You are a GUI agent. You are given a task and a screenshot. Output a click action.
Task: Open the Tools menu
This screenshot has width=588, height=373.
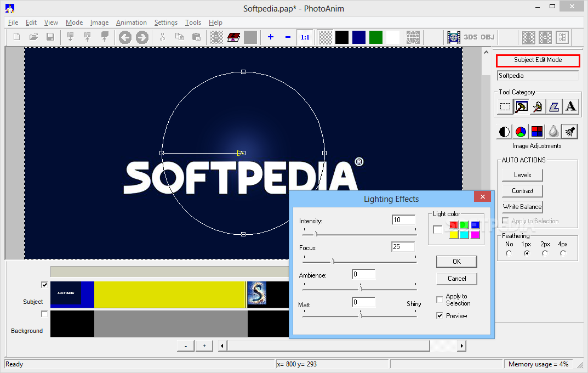pyautogui.click(x=193, y=22)
